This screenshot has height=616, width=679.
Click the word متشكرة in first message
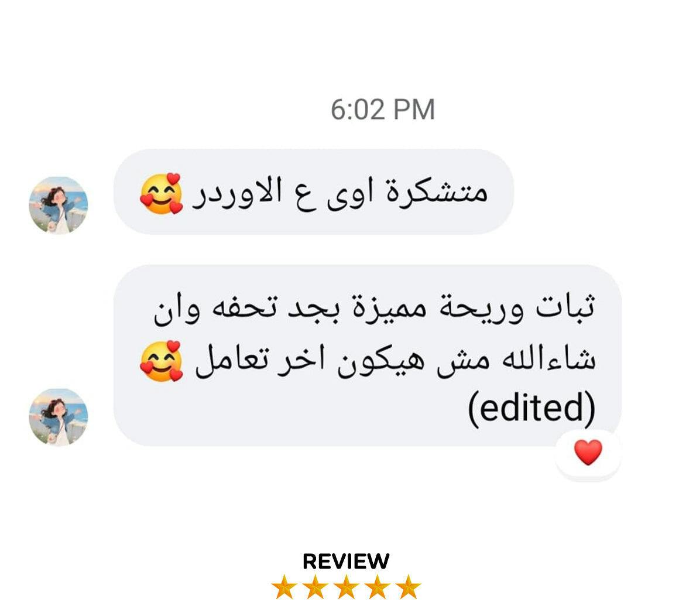tap(437, 191)
